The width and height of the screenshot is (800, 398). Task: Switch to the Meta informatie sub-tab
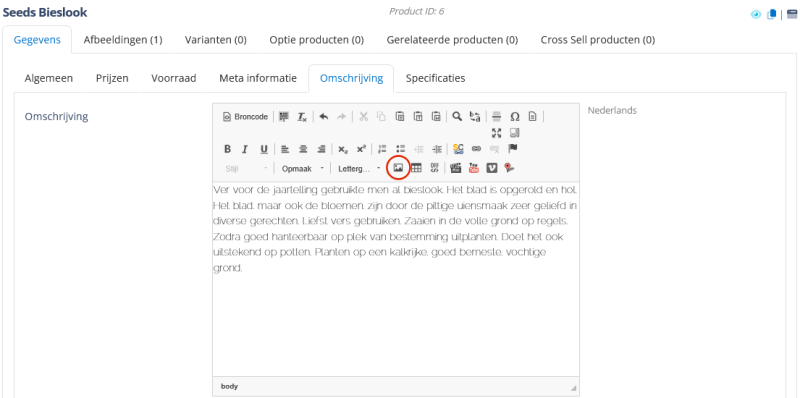pyautogui.click(x=258, y=79)
